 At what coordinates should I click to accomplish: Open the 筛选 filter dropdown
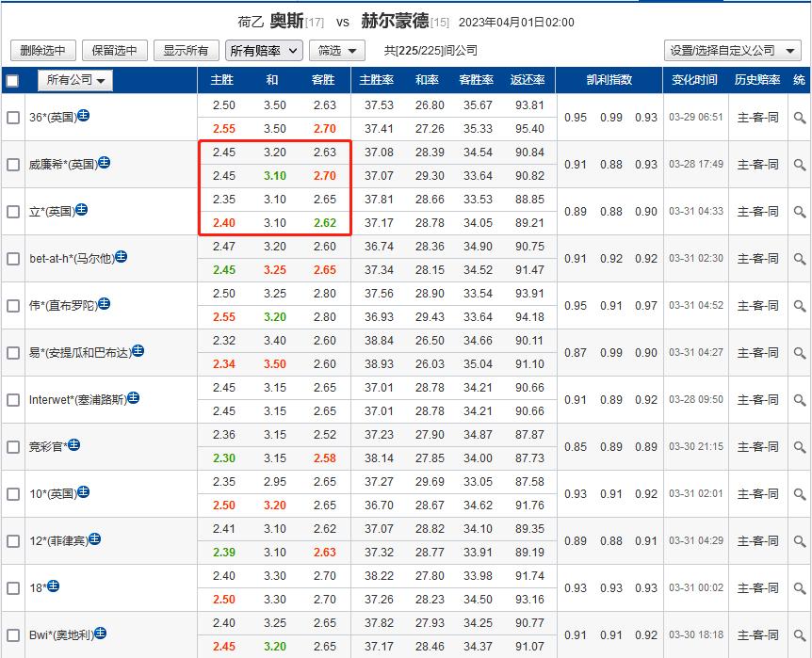pos(339,51)
